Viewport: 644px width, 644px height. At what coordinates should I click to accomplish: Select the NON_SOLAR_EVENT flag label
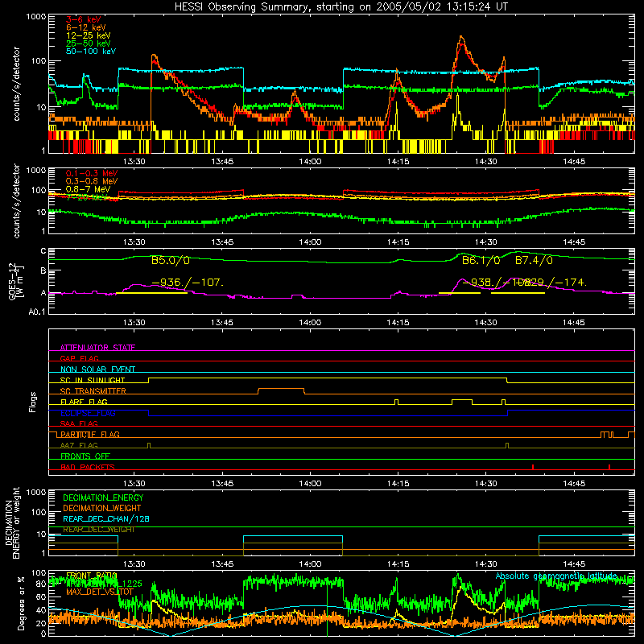tap(97, 369)
